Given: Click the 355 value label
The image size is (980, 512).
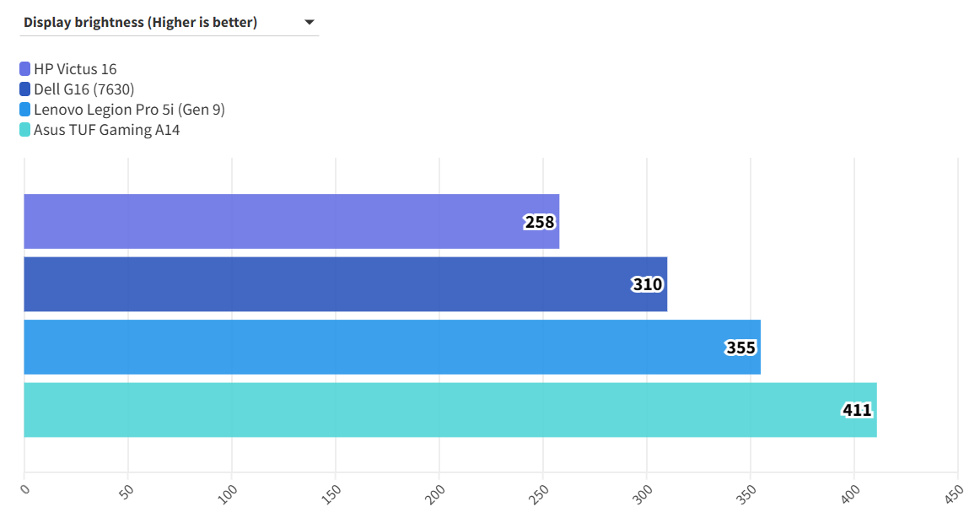Looking at the screenshot, I should tap(741, 348).
